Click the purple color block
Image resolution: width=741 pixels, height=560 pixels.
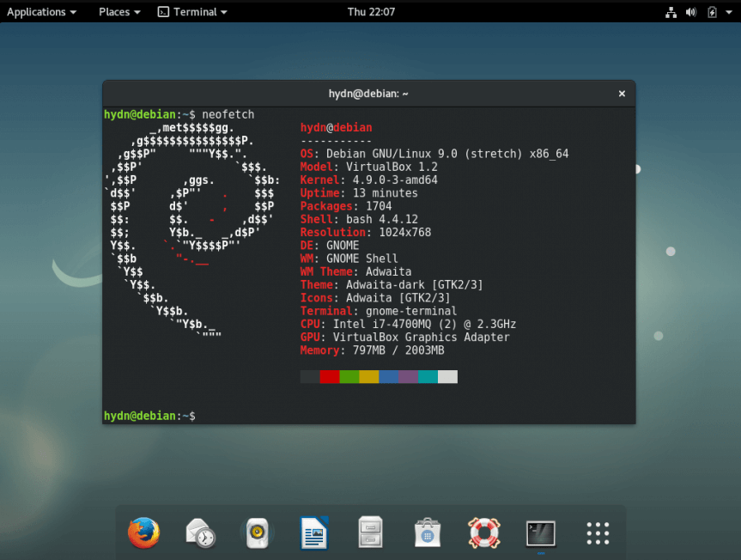409,377
